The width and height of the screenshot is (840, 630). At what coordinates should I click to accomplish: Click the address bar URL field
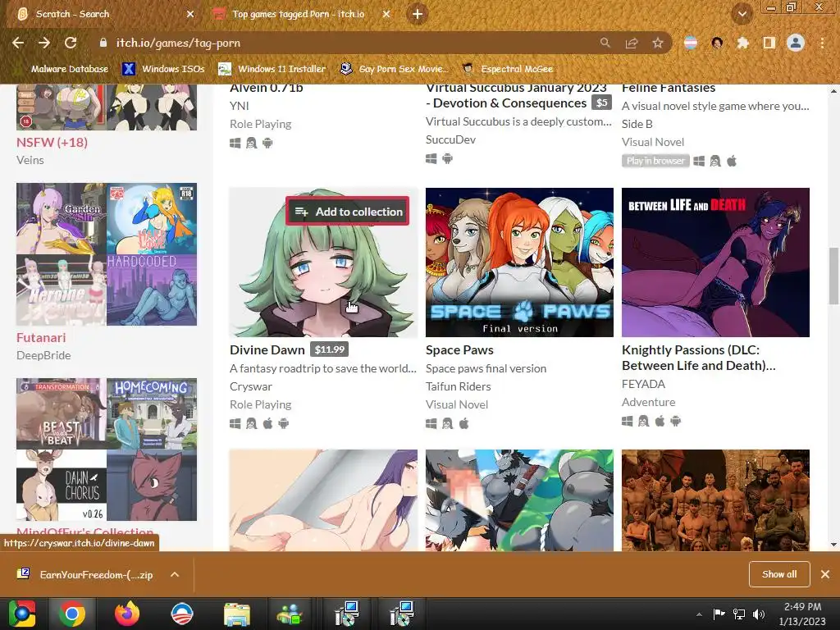coord(343,43)
